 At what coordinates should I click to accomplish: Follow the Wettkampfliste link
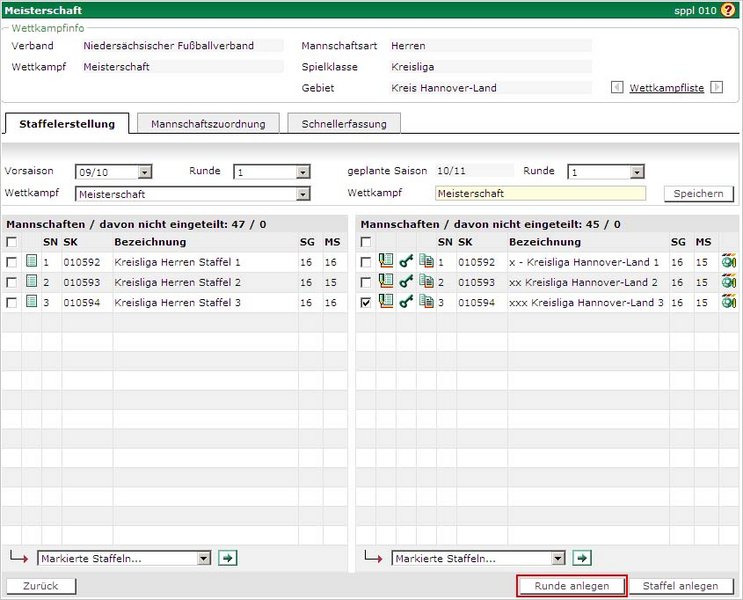coord(667,88)
